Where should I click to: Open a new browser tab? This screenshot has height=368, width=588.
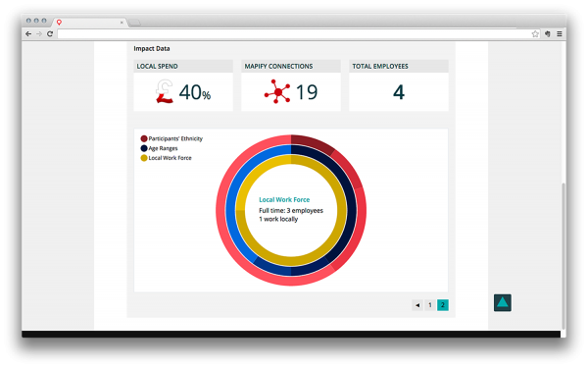click(x=134, y=23)
